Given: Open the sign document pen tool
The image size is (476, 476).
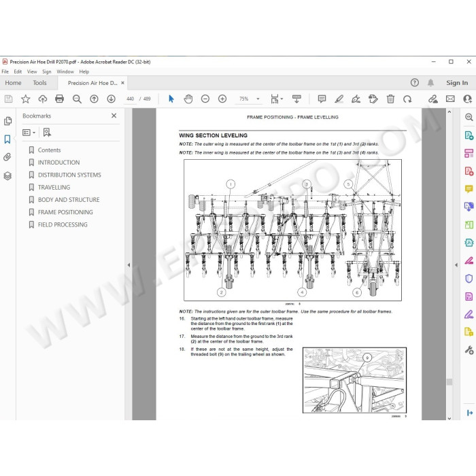Looking at the screenshot, I should [x=356, y=99].
